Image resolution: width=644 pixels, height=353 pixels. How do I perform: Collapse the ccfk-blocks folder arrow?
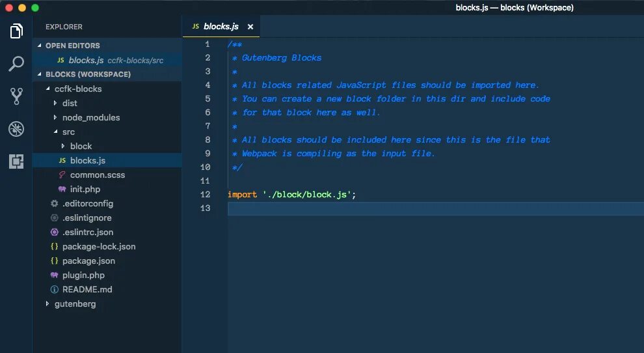point(47,89)
